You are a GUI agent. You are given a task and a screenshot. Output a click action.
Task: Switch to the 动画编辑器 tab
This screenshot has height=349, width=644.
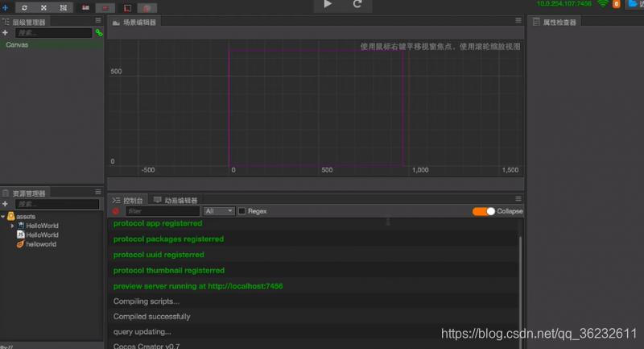click(x=175, y=200)
